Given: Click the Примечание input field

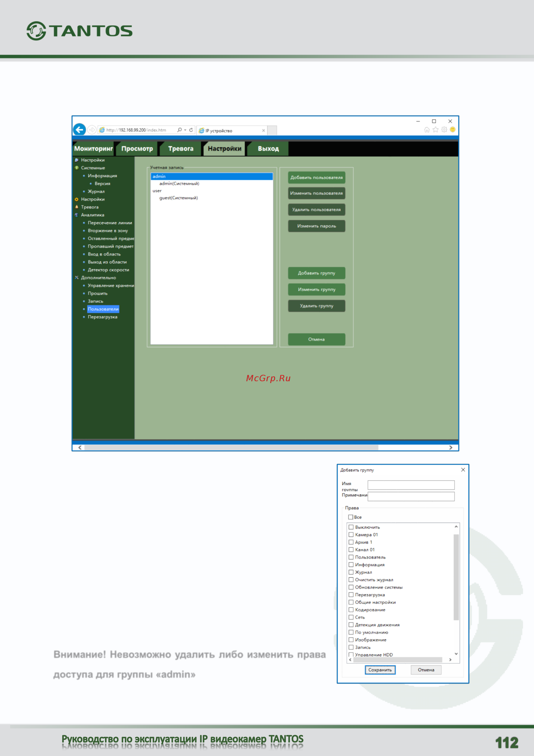Looking at the screenshot, I should (x=411, y=496).
